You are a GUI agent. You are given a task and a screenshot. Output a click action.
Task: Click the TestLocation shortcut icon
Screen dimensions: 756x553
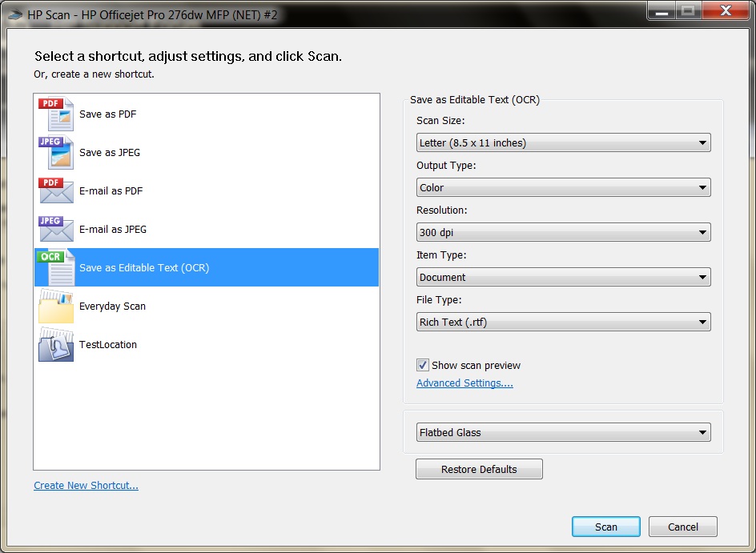[54, 344]
